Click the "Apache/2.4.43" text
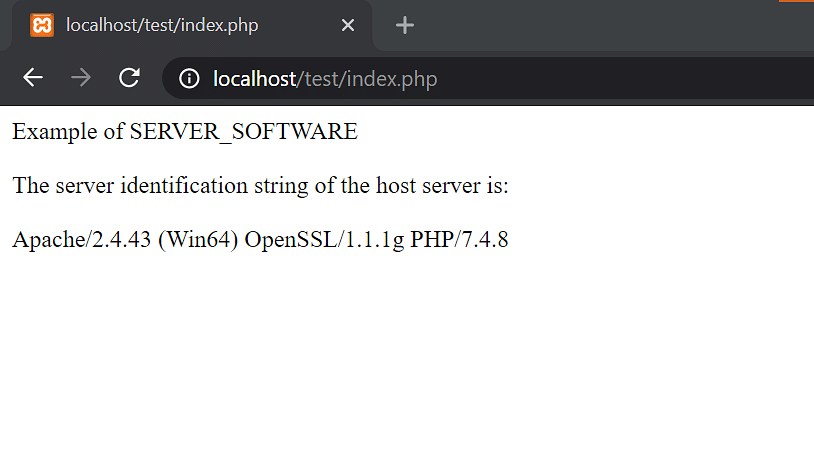This screenshot has height=457, width=814. pos(82,240)
